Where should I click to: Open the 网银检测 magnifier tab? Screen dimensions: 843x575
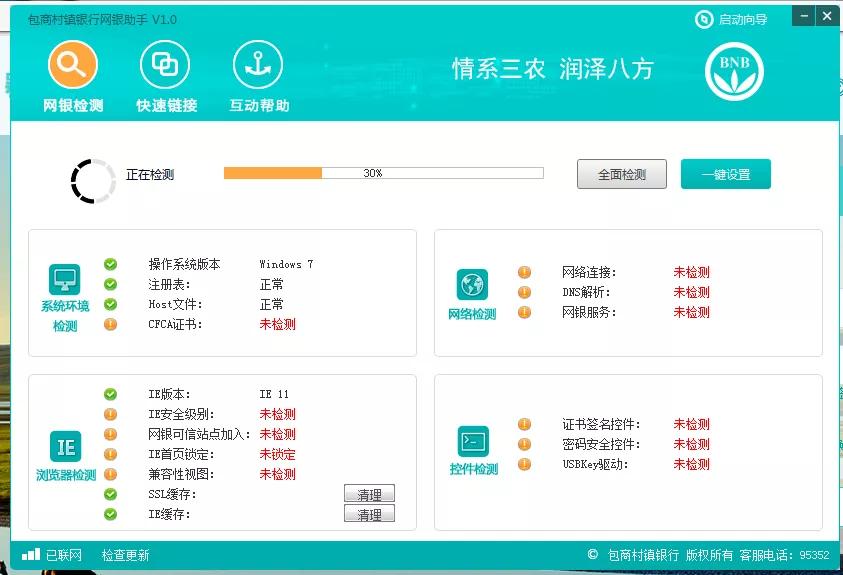click(x=73, y=76)
